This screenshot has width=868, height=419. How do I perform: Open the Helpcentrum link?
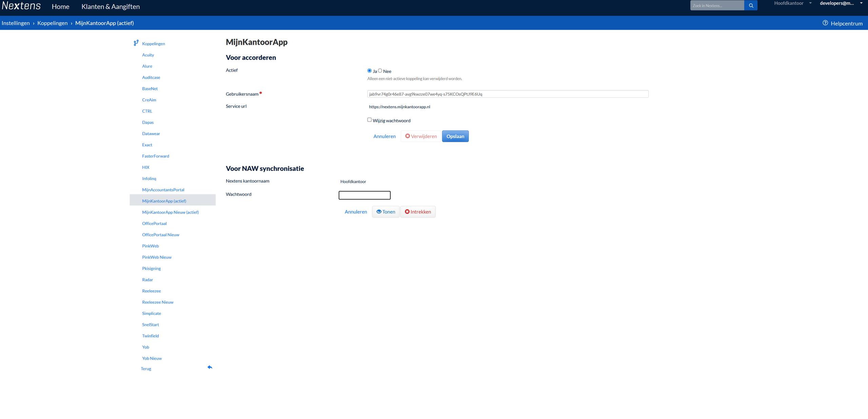tap(846, 23)
